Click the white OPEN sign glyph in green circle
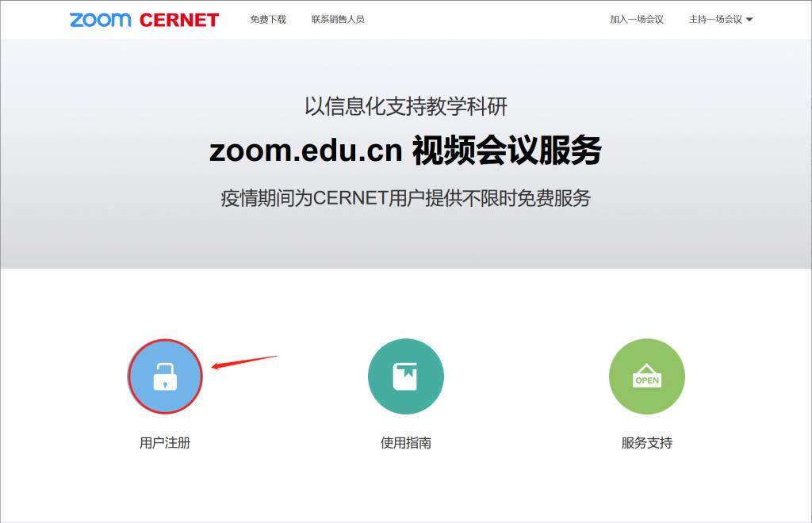The width and height of the screenshot is (812, 523). click(x=647, y=378)
